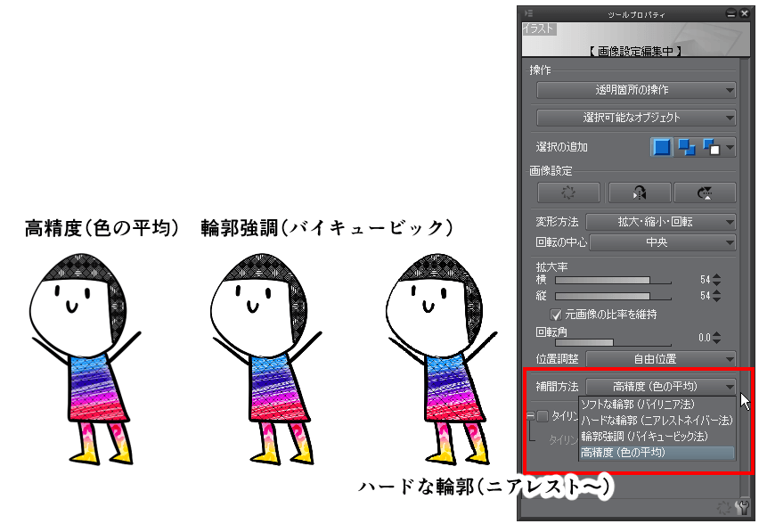
Task: Open the arrow next to selection mode icons
Action: pos(730,147)
